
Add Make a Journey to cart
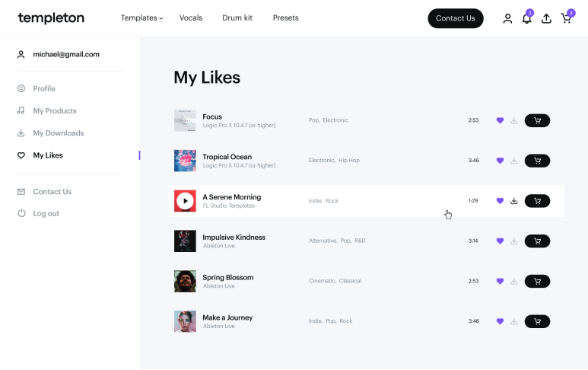[537, 321]
